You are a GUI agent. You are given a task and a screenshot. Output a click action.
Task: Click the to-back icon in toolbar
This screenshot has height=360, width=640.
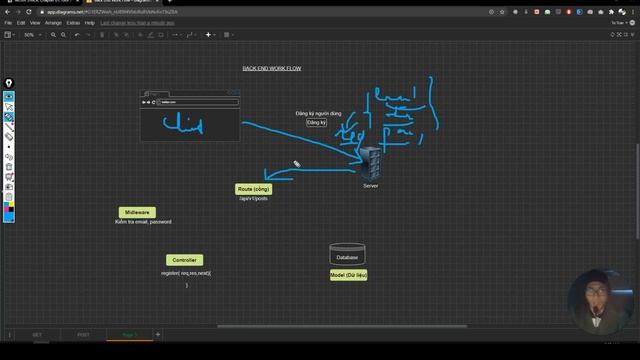(127, 35)
